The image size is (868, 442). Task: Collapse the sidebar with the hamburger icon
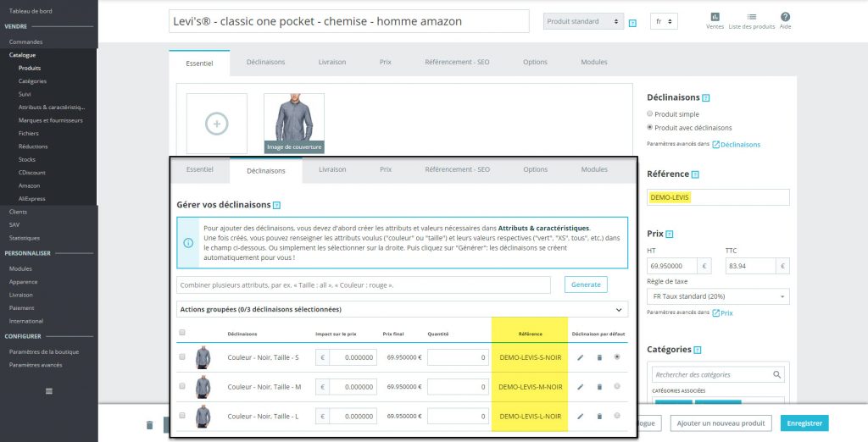[48, 391]
